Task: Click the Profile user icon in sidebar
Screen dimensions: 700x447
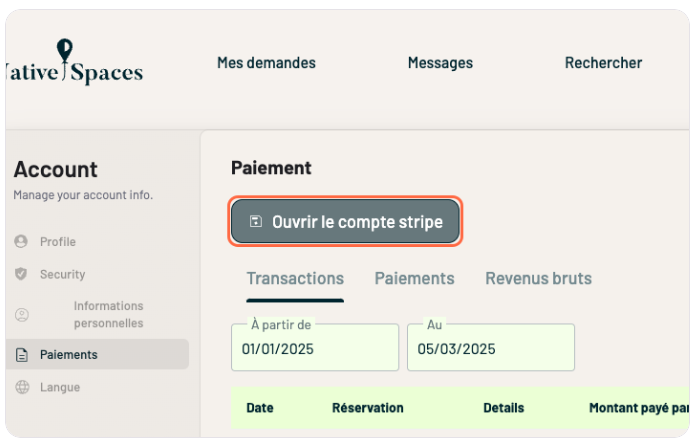Action: 22,242
